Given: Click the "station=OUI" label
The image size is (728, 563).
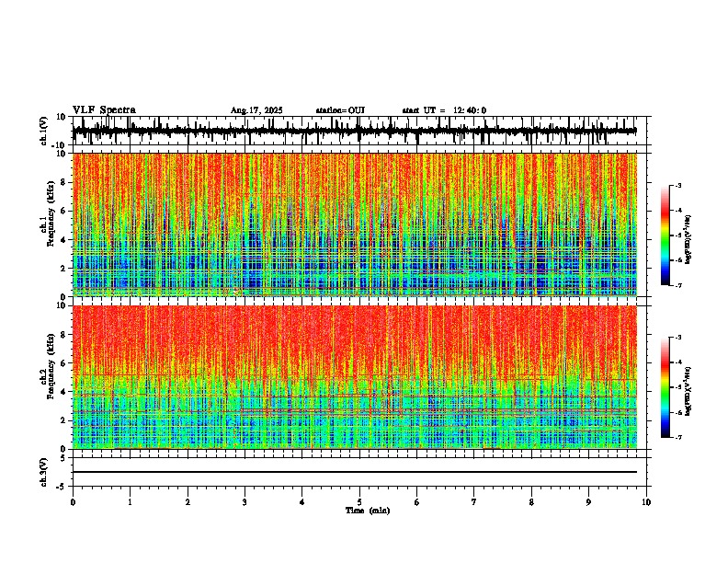Looking at the screenshot, I should tap(340, 110).
